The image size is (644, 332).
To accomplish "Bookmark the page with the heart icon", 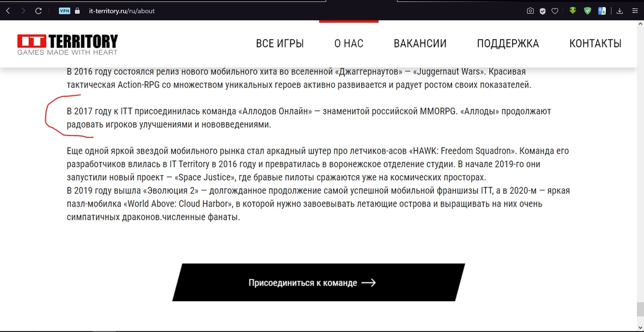I will click(555, 11).
